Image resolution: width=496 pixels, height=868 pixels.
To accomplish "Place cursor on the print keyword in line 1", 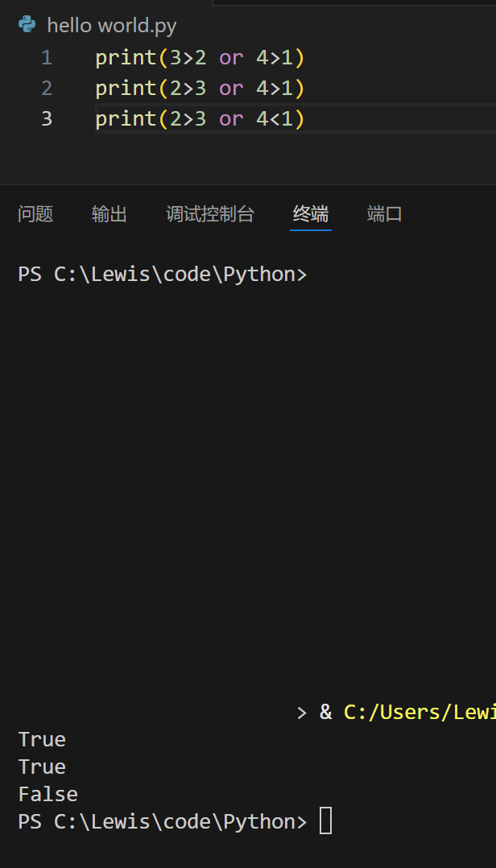I will tap(126, 58).
